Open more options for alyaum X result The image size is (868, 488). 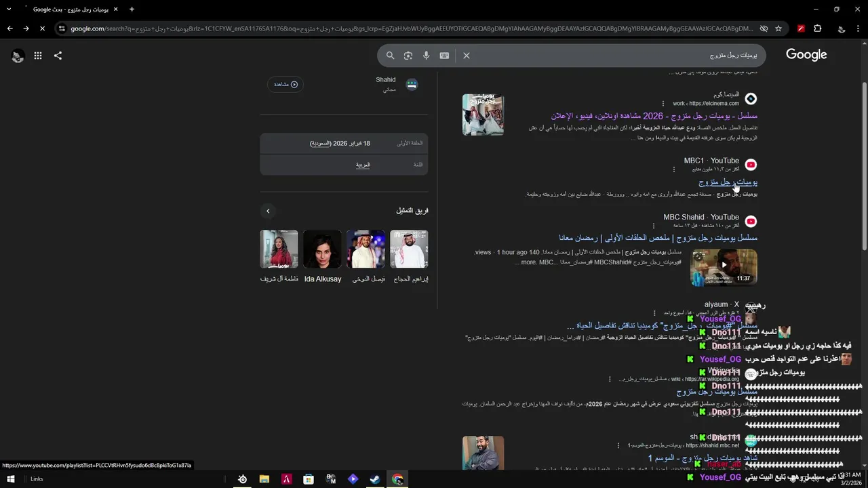pos(654,313)
